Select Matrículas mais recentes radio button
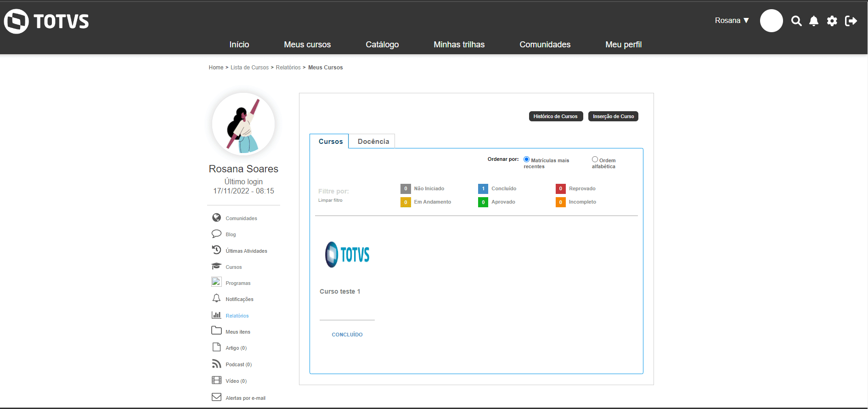The height and width of the screenshot is (409, 868). (x=527, y=159)
